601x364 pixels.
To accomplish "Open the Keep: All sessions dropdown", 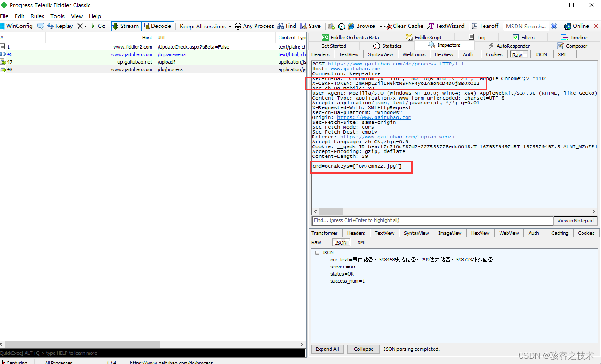I will pyautogui.click(x=206, y=26).
